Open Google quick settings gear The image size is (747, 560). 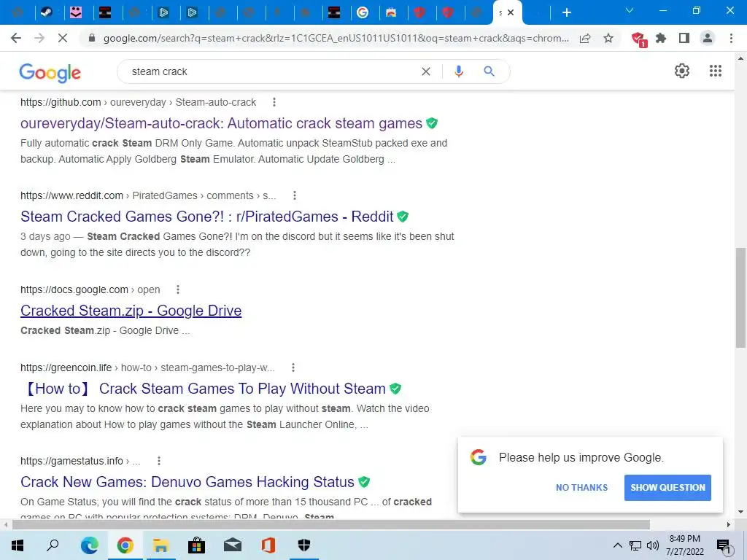(x=682, y=71)
